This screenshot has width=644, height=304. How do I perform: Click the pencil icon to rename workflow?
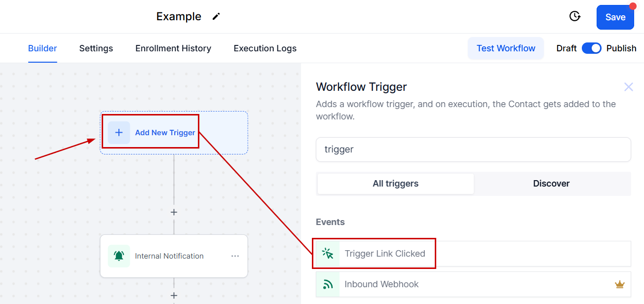216,17
